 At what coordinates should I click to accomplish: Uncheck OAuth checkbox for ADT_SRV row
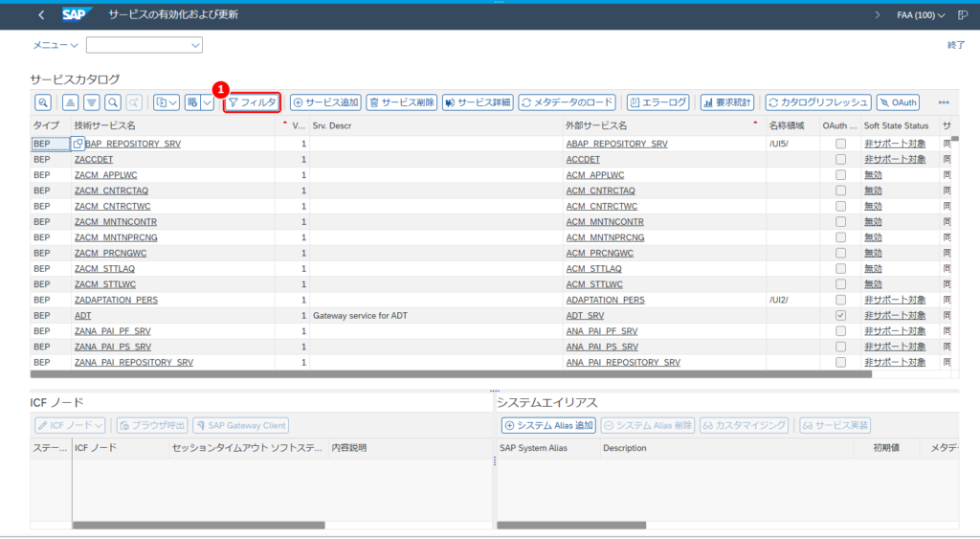tap(840, 316)
